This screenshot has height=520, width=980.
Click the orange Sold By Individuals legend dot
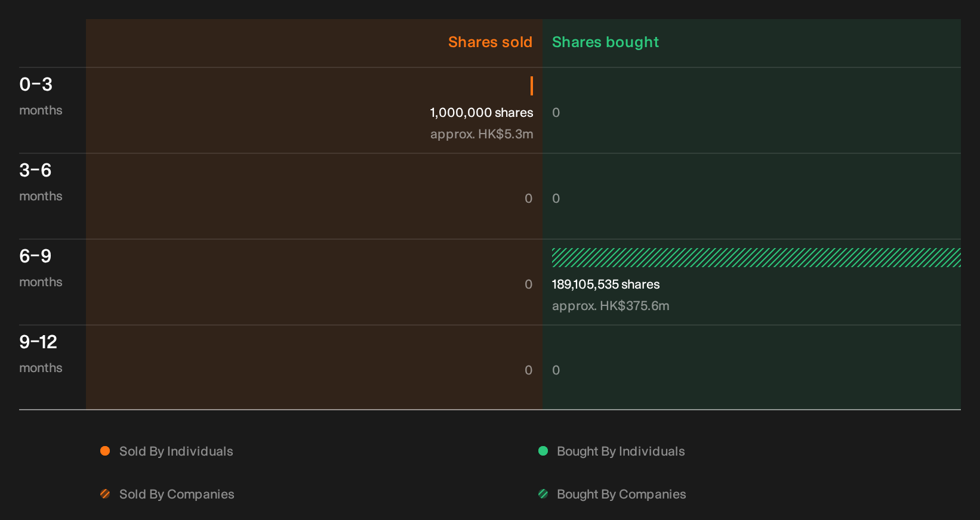[x=105, y=451]
